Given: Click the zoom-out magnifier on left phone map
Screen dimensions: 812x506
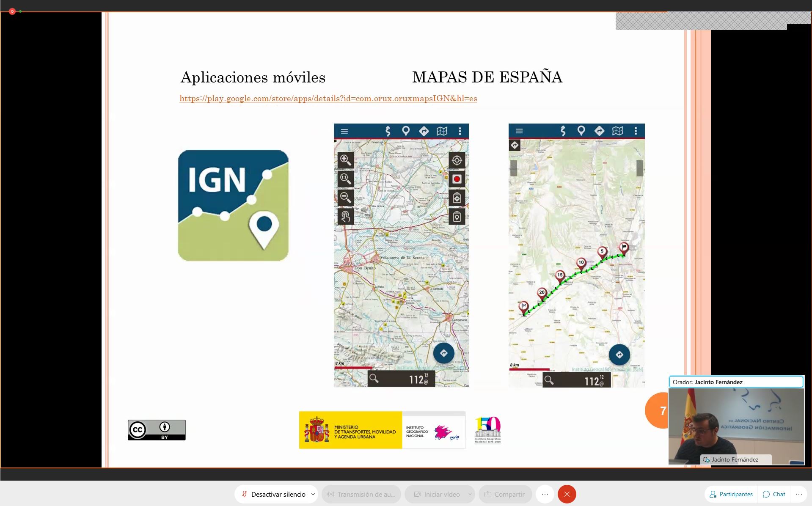Looking at the screenshot, I should point(345,197).
